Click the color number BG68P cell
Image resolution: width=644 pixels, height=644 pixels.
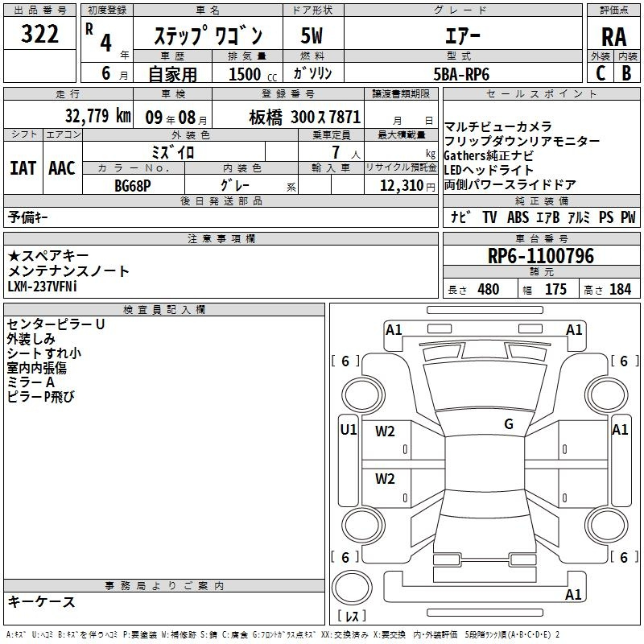click(x=133, y=185)
